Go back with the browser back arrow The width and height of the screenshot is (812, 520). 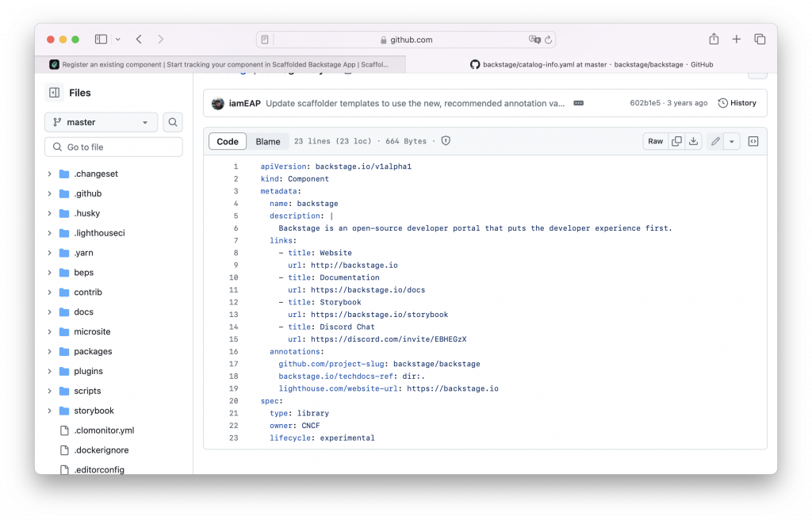139,40
